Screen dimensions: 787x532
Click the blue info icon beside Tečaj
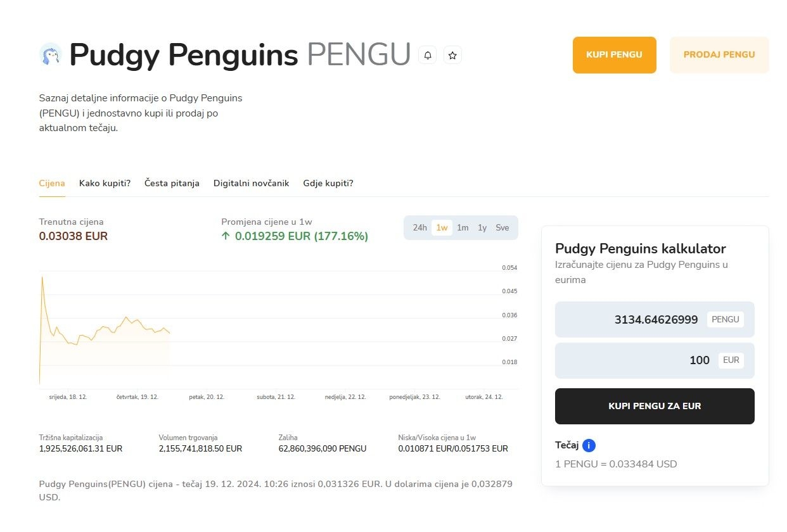[589, 445]
